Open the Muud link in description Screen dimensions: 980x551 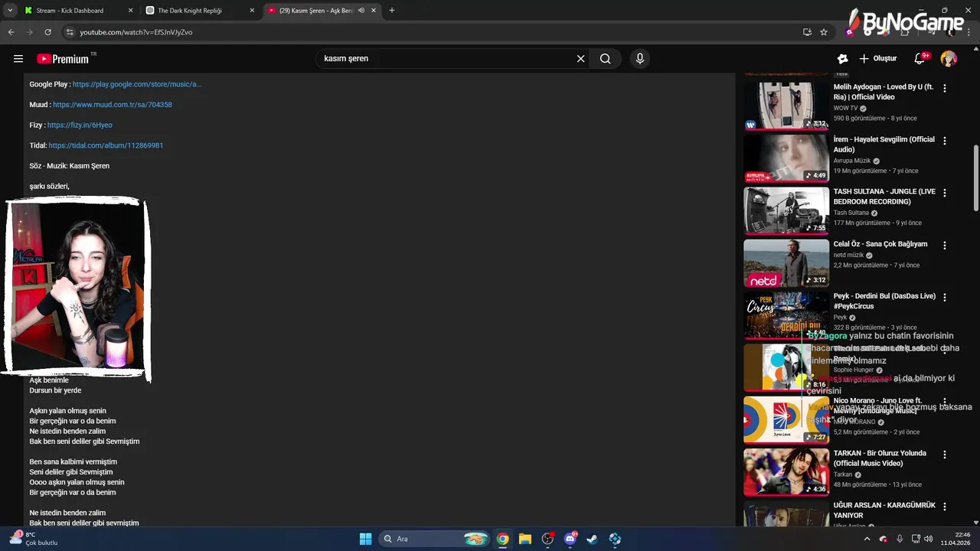(113, 105)
